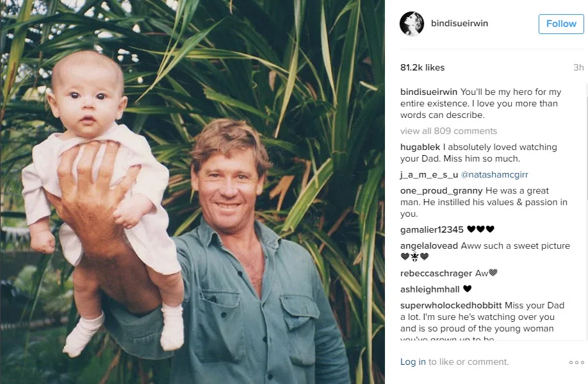588x384 pixels.
Task: Visit one_proud_granny's profile
Action: click(x=441, y=190)
